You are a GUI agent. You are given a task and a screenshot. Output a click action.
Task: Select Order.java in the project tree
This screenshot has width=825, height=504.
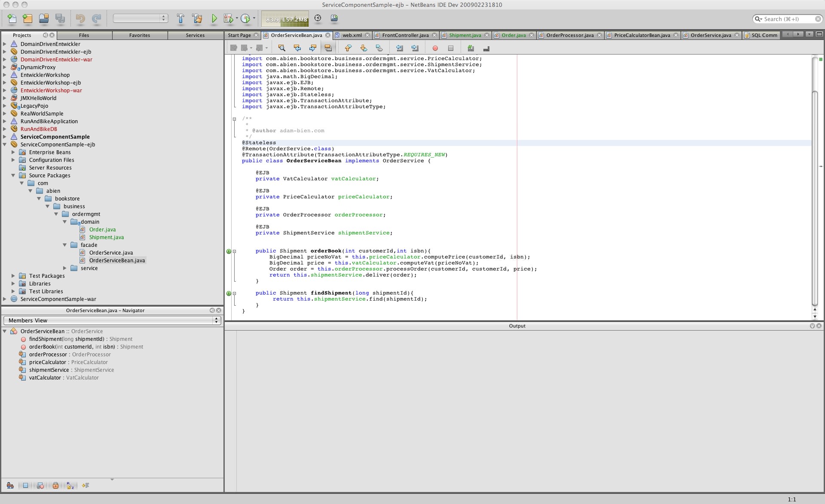click(x=102, y=229)
